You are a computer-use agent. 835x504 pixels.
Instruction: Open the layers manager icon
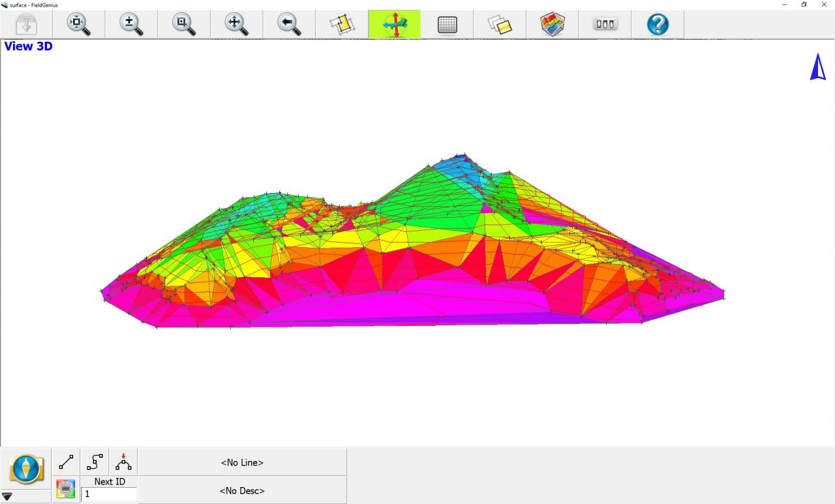click(500, 24)
